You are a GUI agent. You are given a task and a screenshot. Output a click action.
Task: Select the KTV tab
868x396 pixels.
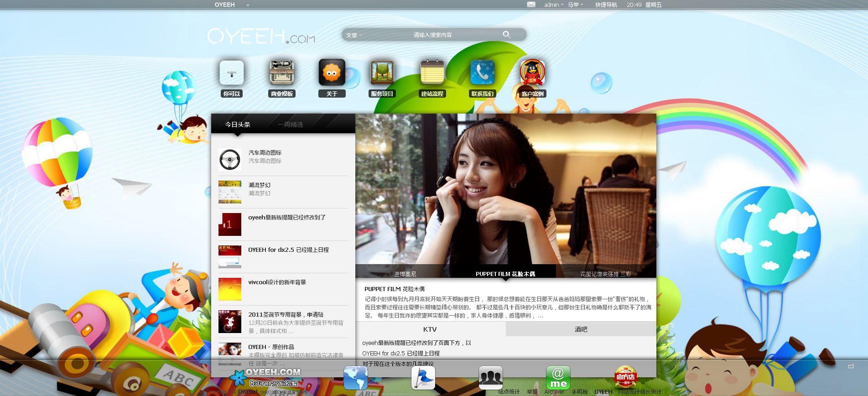click(x=431, y=329)
